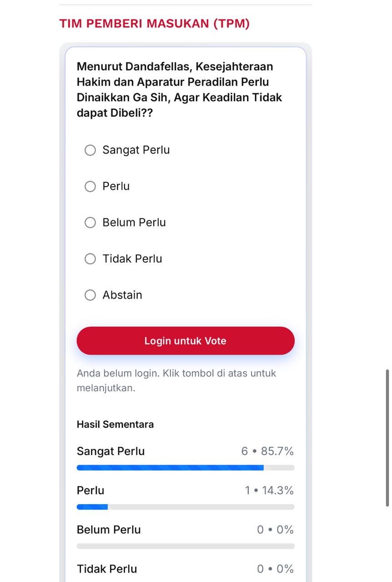This screenshot has width=392, height=582.
Task: Pick the Tidak Perlu radio button
Action: 90,259
